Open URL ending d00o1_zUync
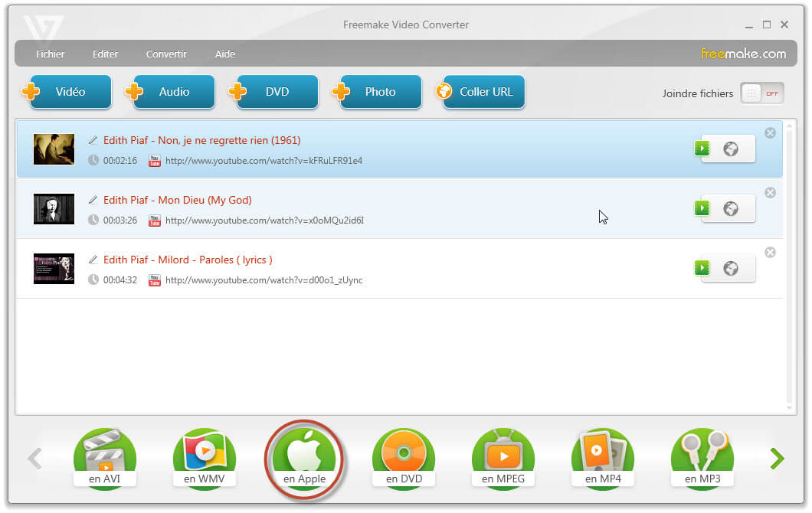 coord(264,280)
